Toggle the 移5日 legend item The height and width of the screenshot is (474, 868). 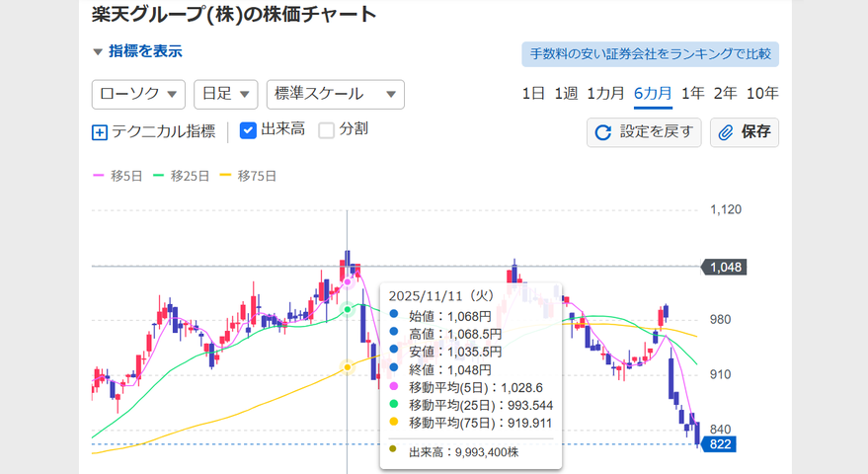coord(118,176)
